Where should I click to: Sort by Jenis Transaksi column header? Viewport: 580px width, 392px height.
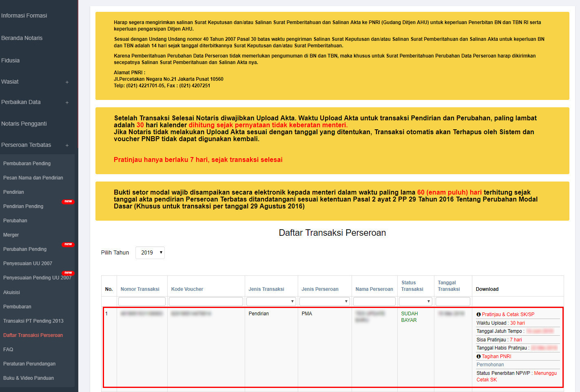pos(266,289)
